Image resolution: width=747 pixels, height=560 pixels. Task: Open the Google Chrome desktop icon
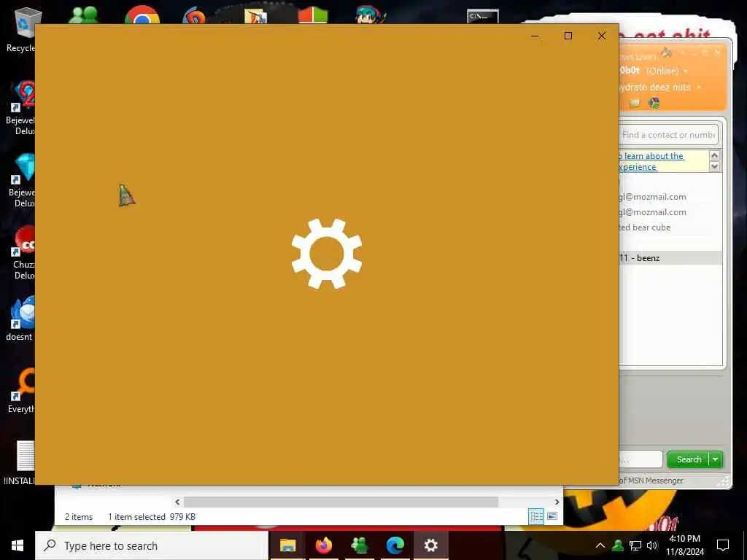(x=142, y=15)
